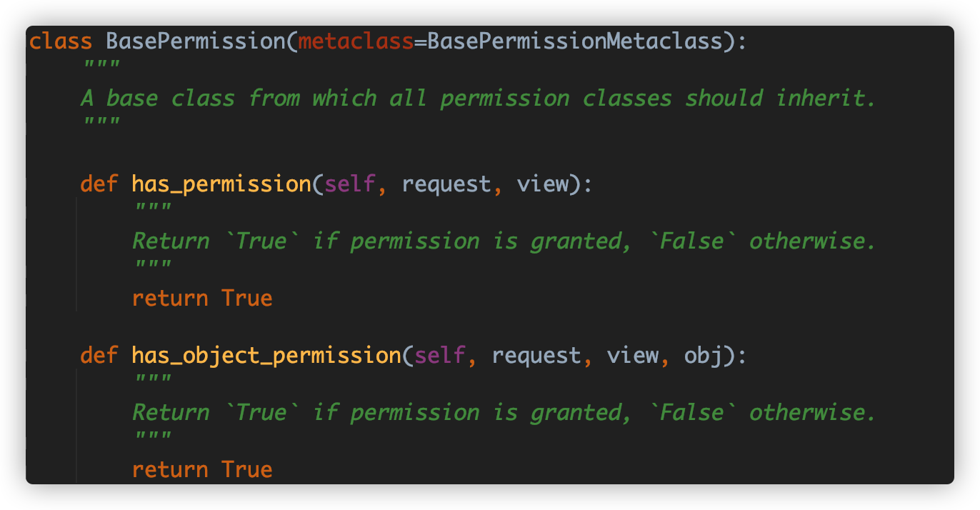The image size is (980, 510).
Task: Click has_object_permission docstring text line
Action: click(x=504, y=413)
